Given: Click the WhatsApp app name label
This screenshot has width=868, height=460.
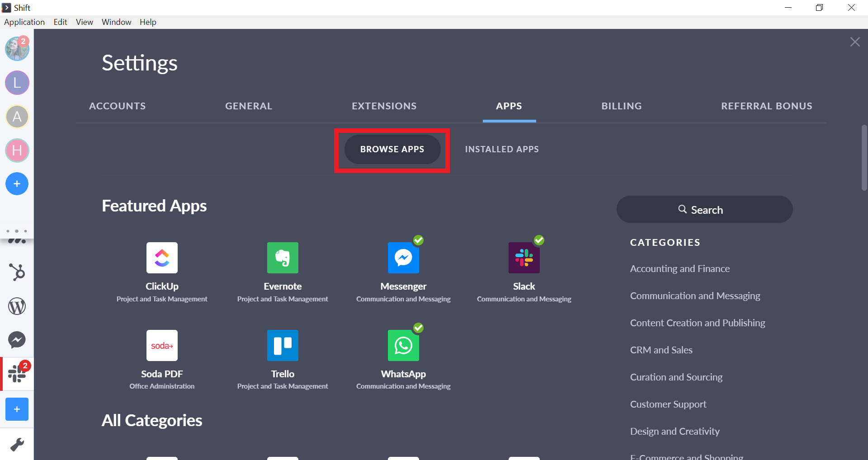Looking at the screenshot, I should coord(403,374).
